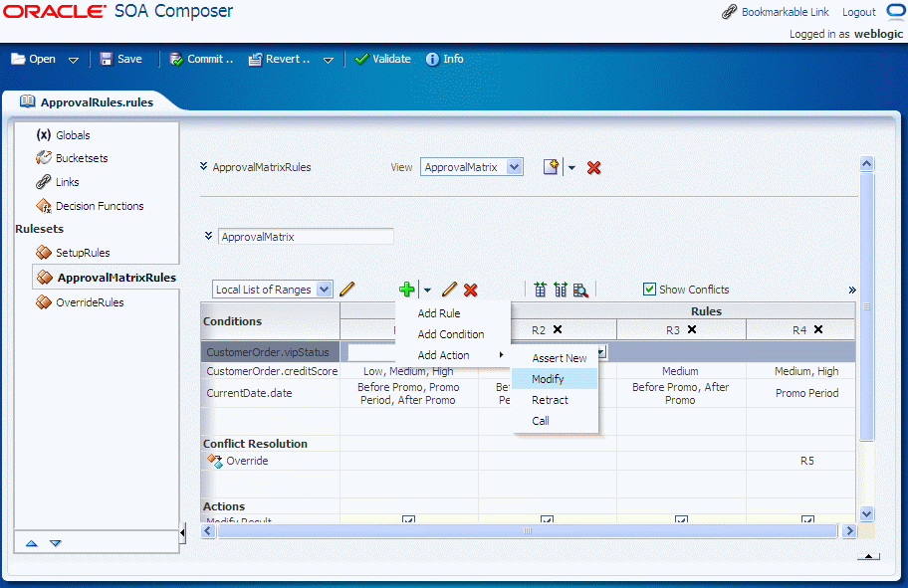Open the Open button dropdown arrow
Viewport: 908px width, 588px height.
pos(74,60)
